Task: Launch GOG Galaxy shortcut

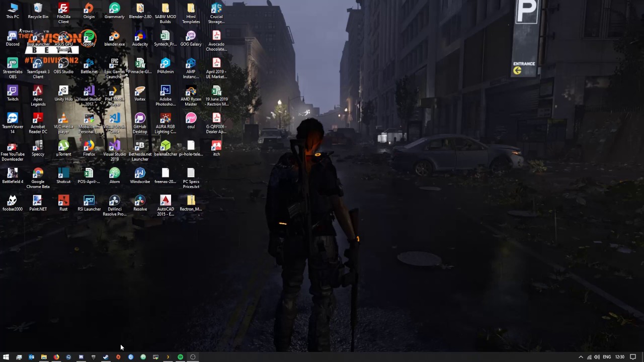Action: pos(191,39)
